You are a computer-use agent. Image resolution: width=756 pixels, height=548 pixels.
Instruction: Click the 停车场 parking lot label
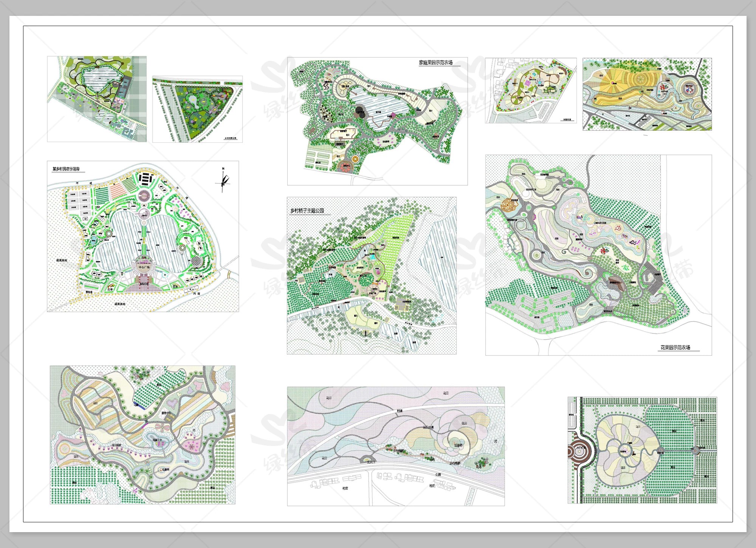89,292
